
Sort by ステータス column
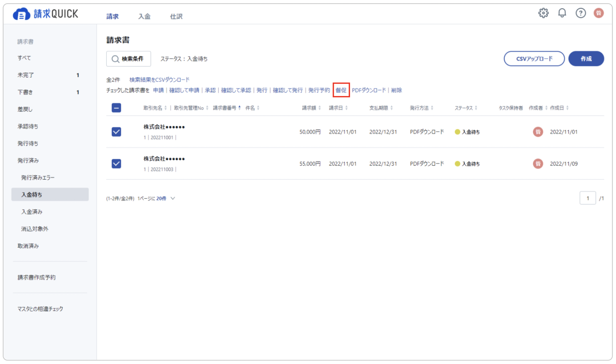click(x=466, y=108)
